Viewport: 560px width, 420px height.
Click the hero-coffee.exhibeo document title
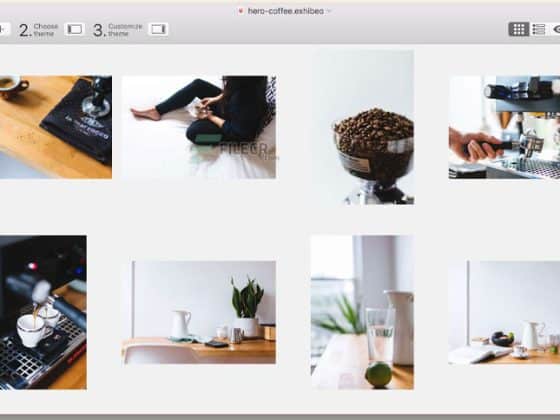[x=285, y=11]
